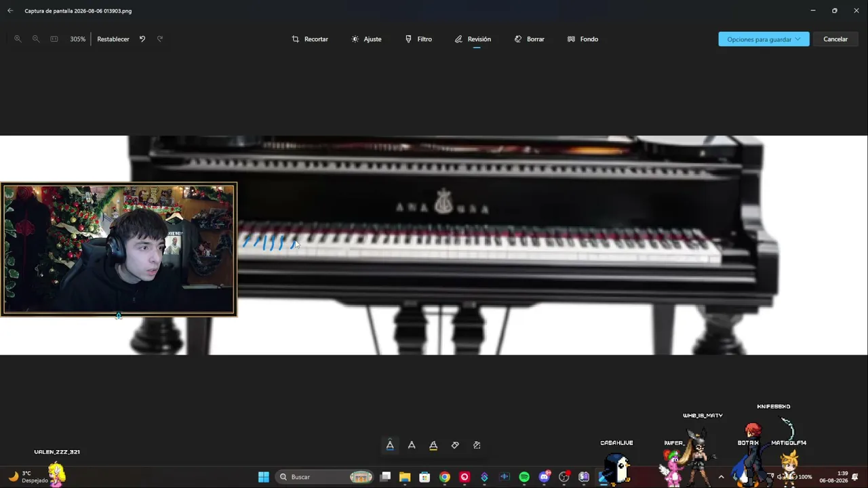868x488 pixels.
Task: Open the notification center bell
Action: pos(855,477)
